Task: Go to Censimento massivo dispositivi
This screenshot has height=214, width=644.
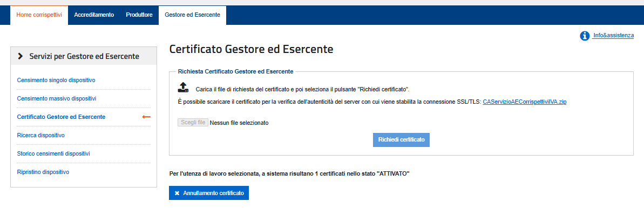Action: (57, 98)
